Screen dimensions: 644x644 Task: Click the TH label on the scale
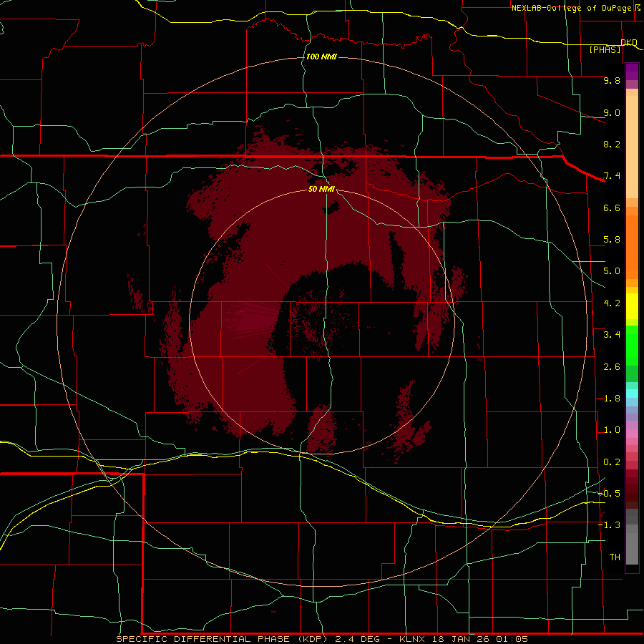(615, 557)
